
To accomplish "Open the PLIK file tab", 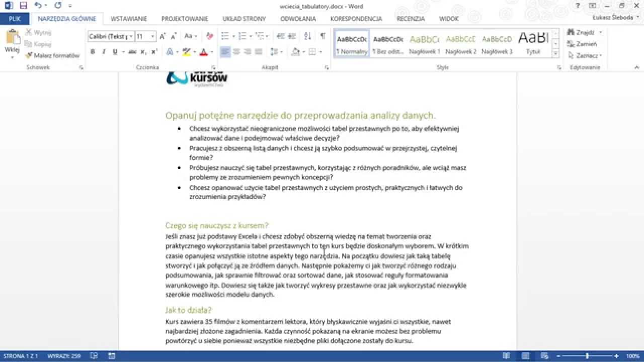I will pyautogui.click(x=15, y=19).
